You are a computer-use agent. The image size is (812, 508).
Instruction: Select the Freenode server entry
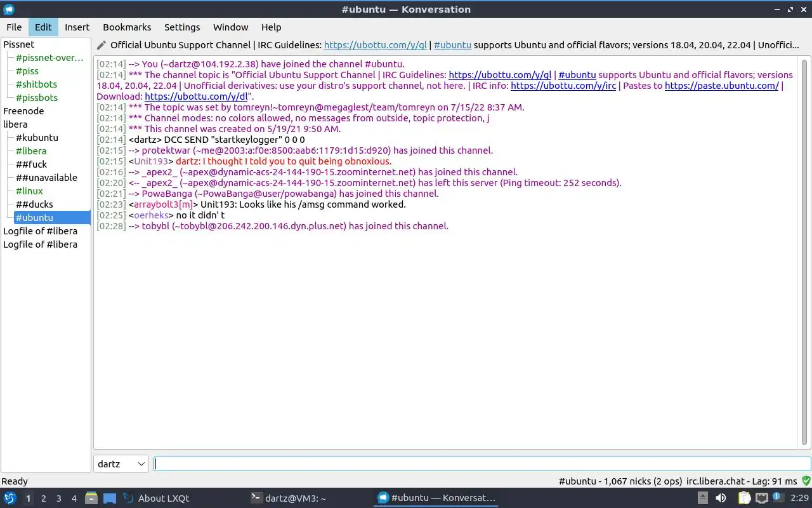coord(23,111)
